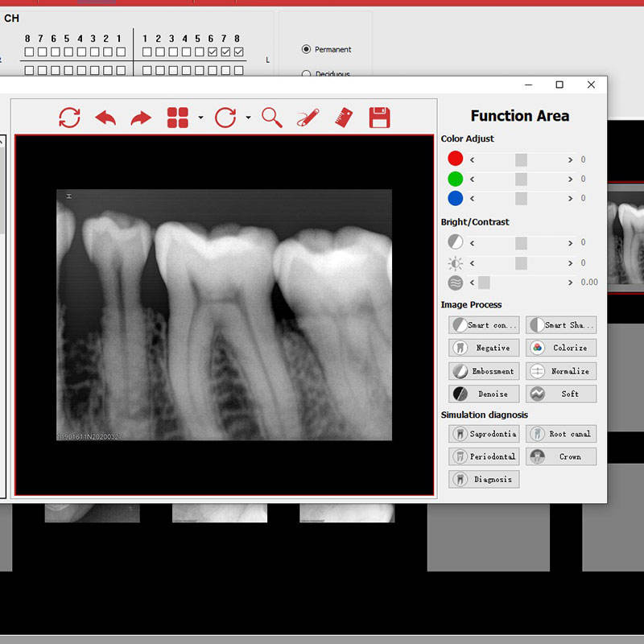Open the grid layout dropdown arrow

coord(200,118)
